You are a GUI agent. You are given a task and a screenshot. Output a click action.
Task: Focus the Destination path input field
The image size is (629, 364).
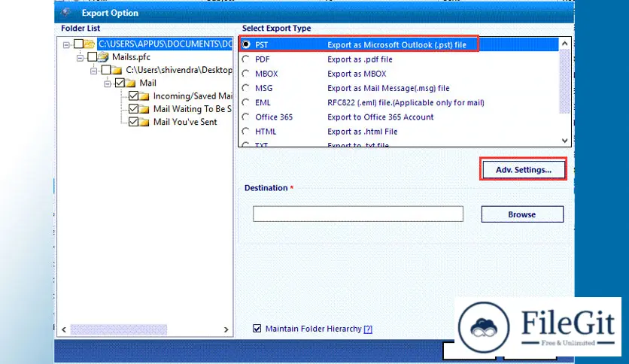click(358, 214)
